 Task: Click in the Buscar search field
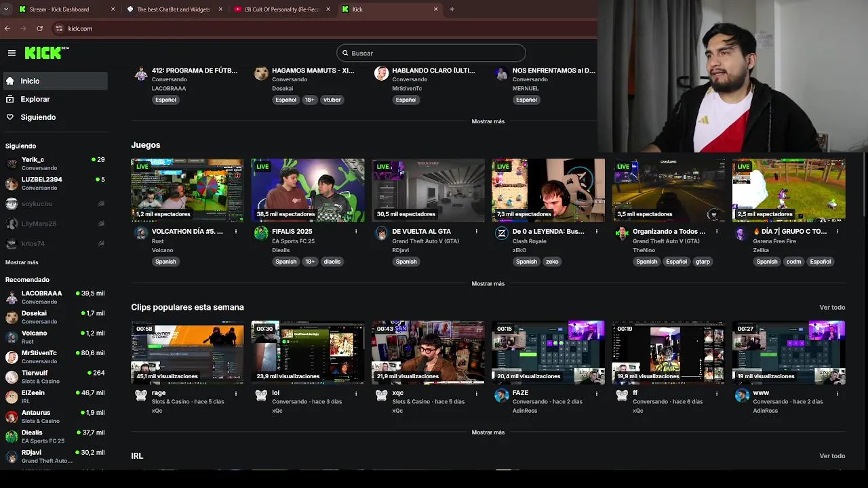pyautogui.click(x=431, y=53)
